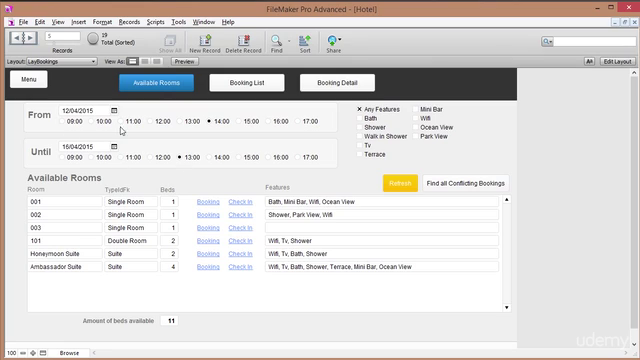Click the quick find magnifier icon
This screenshot has height=360, width=640.
[x=546, y=42]
